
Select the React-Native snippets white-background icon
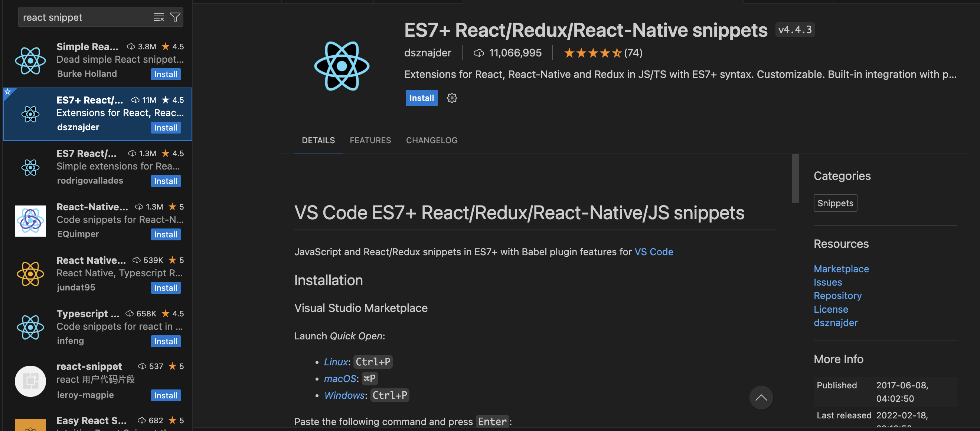click(30, 221)
